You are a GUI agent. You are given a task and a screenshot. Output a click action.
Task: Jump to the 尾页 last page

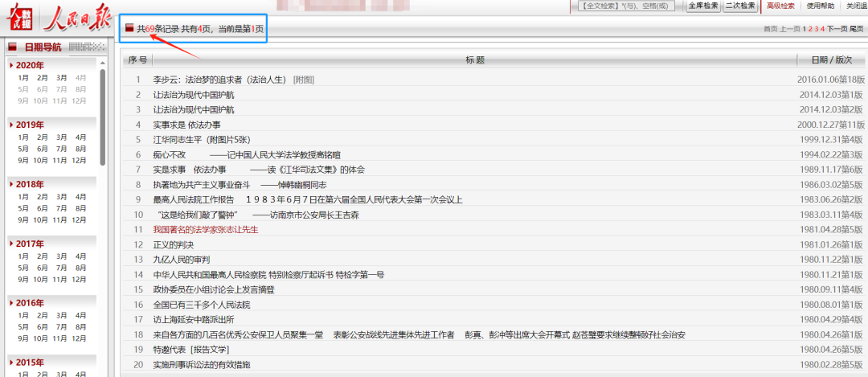(x=857, y=29)
